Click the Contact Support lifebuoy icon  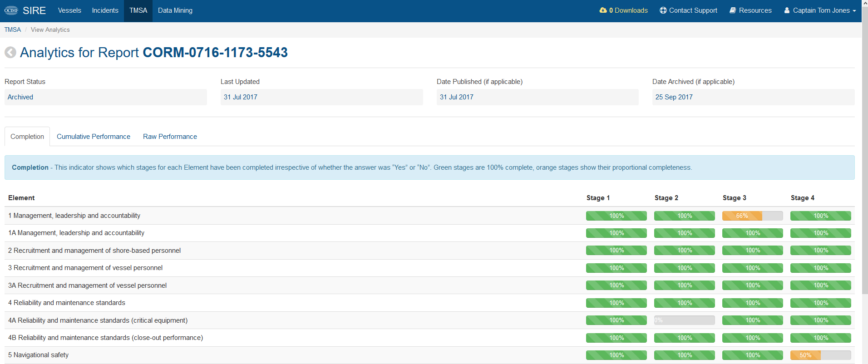tap(663, 10)
